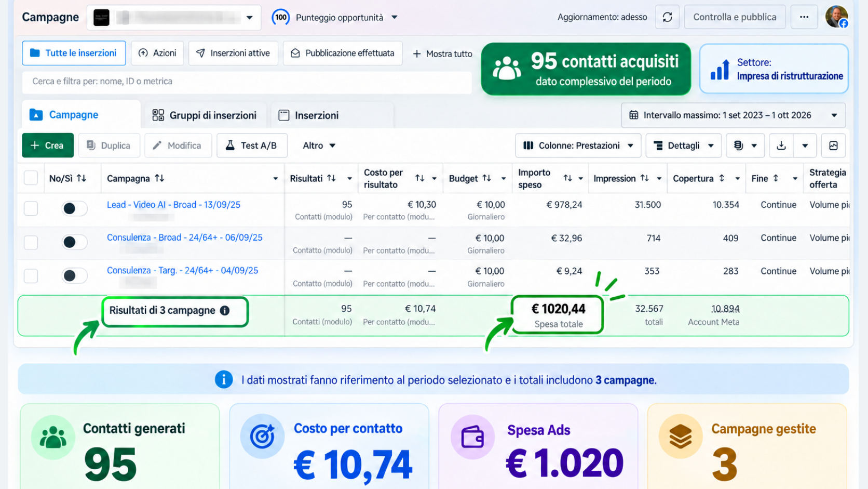This screenshot has height=489, width=868.
Task: Click the Test A/B button
Action: (x=252, y=146)
